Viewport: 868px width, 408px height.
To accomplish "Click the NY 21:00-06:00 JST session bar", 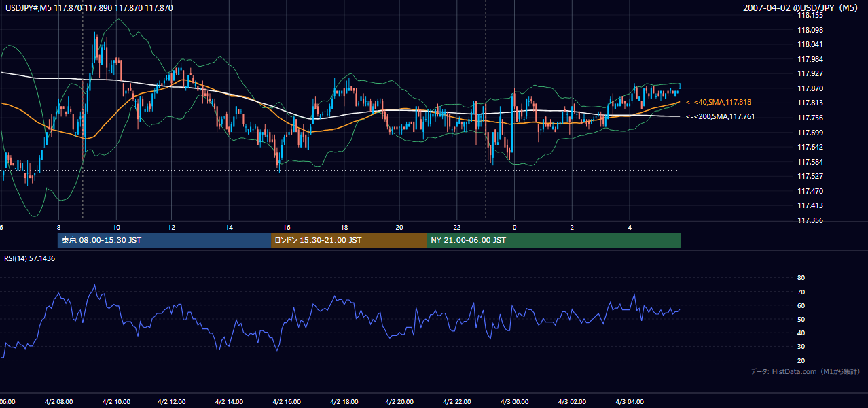I will tap(554, 240).
